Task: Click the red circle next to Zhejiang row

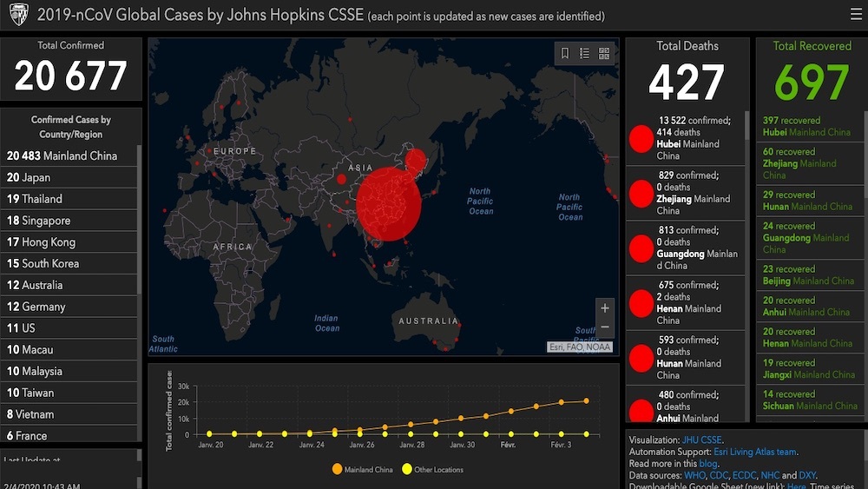Action: (x=641, y=194)
